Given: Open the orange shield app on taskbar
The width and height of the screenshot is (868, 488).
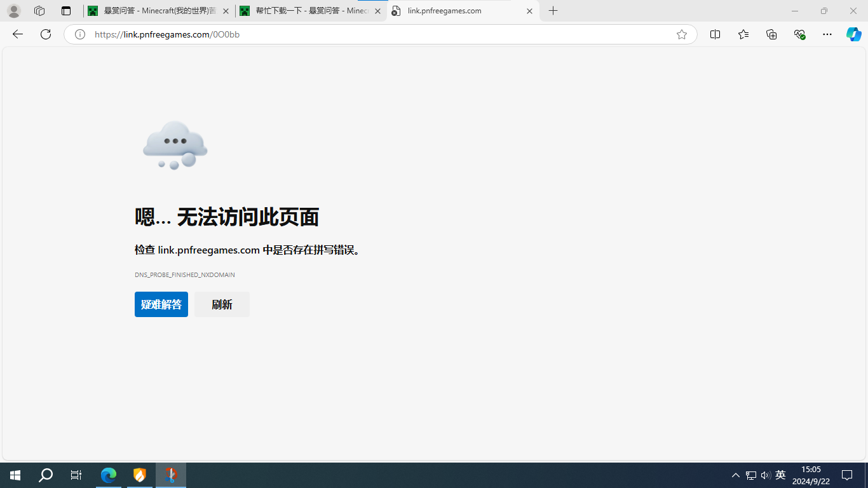Looking at the screenshot, I should point(140,475).
